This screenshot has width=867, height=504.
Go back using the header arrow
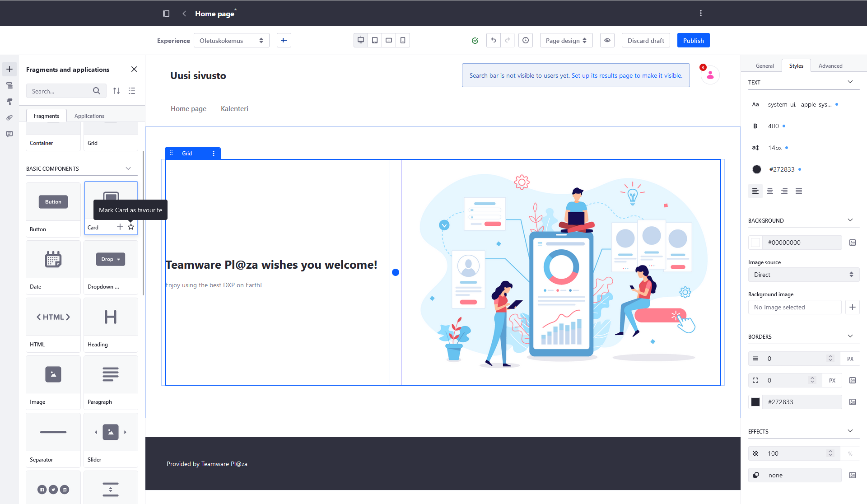point(184,14)
